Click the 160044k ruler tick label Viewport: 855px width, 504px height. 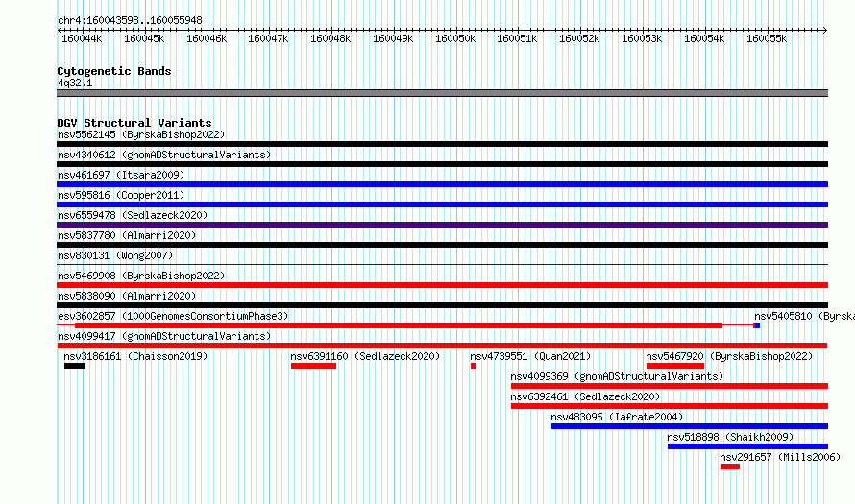click(82, 38)
